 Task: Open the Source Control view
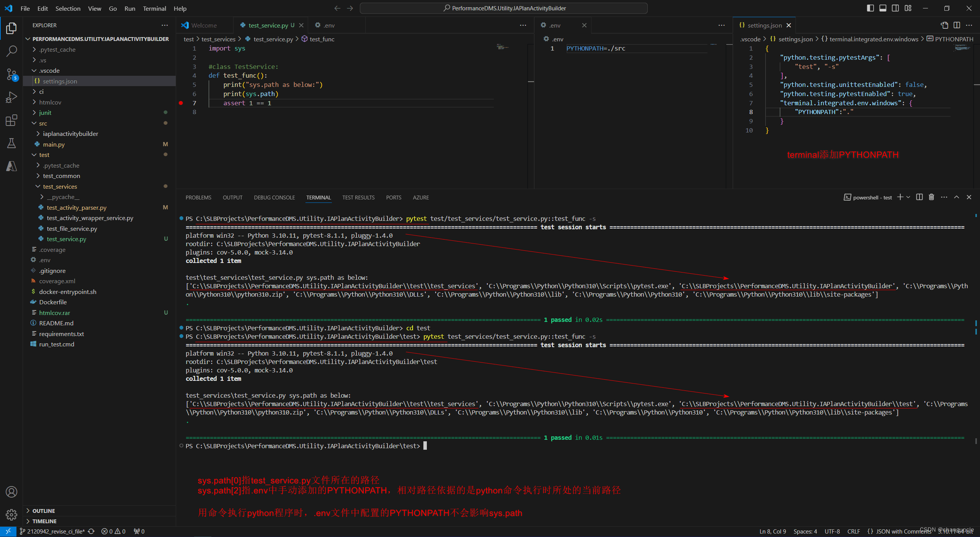11,74
